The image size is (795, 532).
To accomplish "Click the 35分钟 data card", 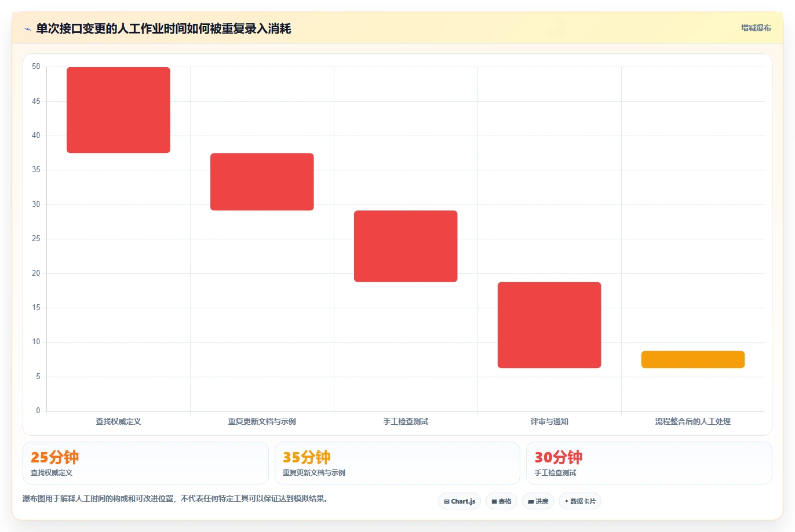I will click(x=397, y=463).
